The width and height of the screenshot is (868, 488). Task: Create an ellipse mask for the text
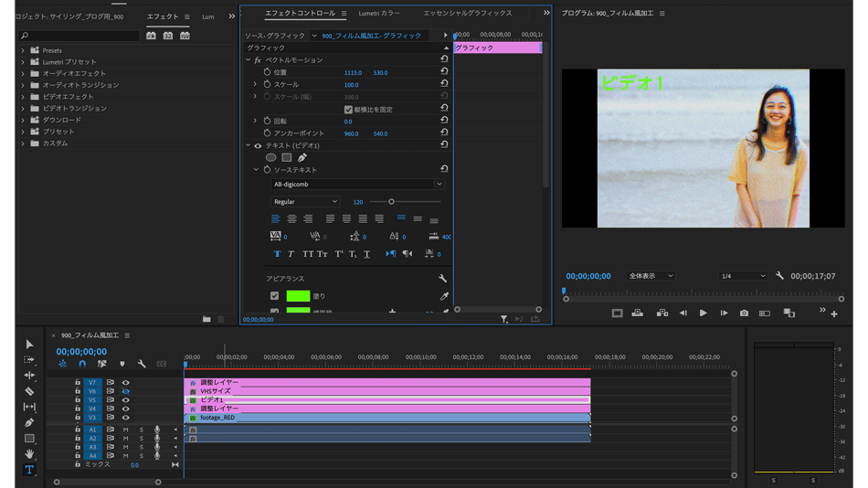(271, 157)
